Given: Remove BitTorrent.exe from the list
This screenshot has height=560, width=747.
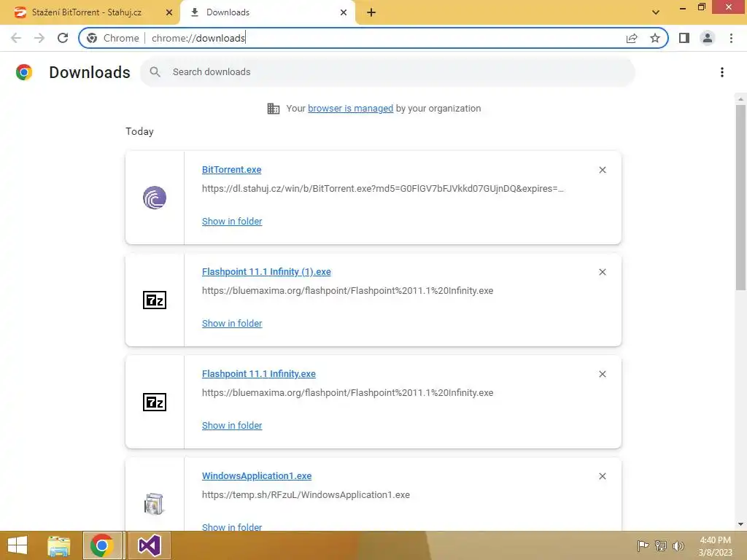Looking at the screenshot, I should (x=603, y=170).
